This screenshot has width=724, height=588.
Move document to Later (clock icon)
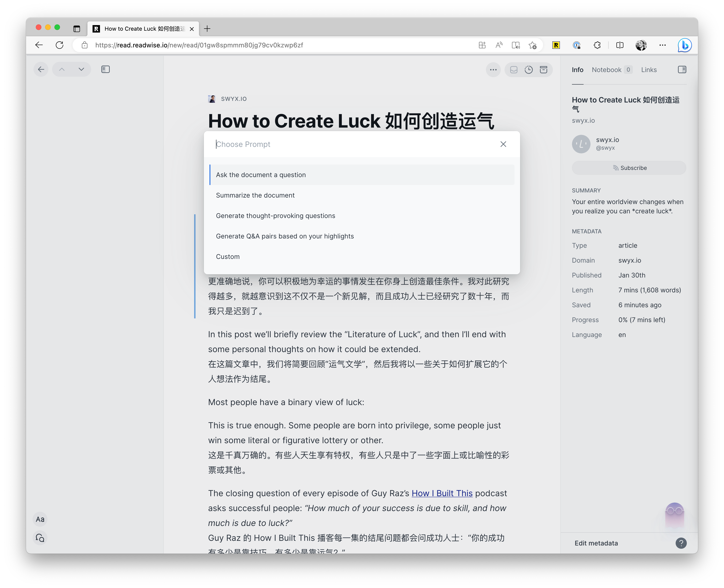(528, 70)
